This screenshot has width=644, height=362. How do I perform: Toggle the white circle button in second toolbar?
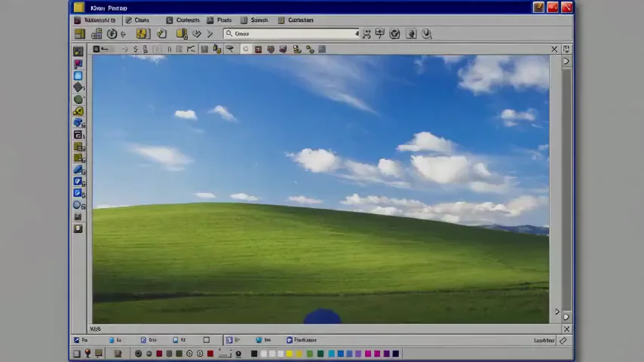(246, 49)
